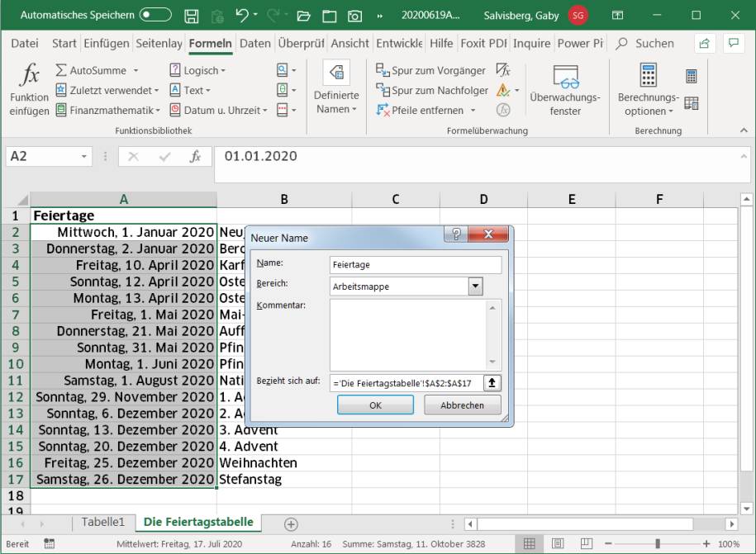Click the show formulas icon
The width and height of the screenshot is (756, 554).
[503, 70]
